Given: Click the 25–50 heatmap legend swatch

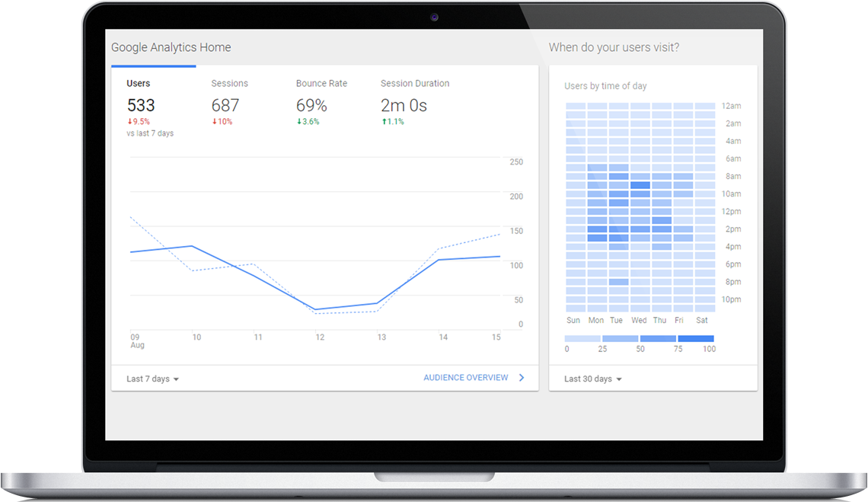Looking at the screenshot, I should point(620,338).
